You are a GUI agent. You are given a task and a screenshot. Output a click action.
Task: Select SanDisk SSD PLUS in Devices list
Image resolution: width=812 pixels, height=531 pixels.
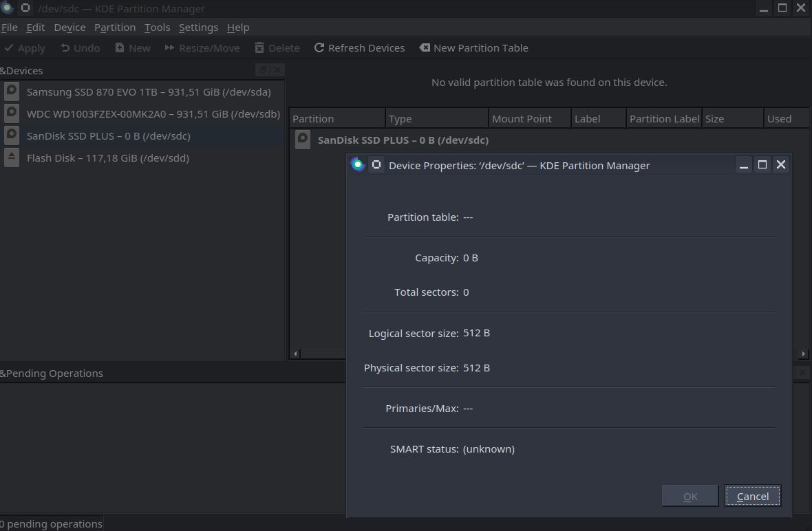point(142,136)
